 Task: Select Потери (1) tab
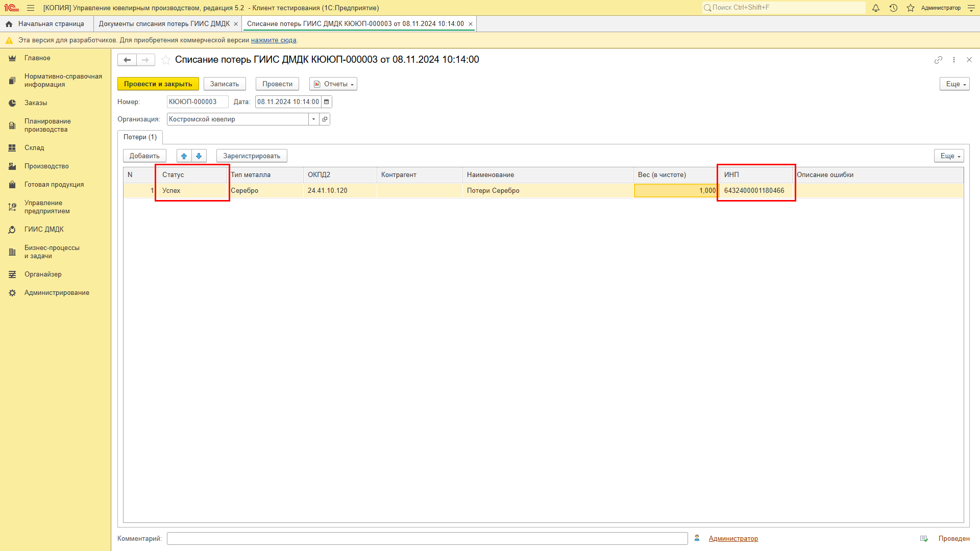point(140,137)
